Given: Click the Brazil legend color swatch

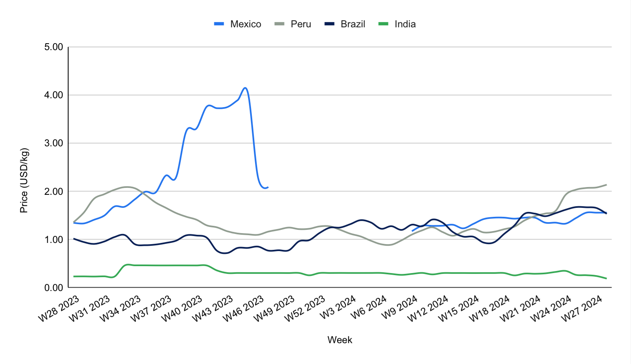Looking at the screenshot, I should pos(330,24).
